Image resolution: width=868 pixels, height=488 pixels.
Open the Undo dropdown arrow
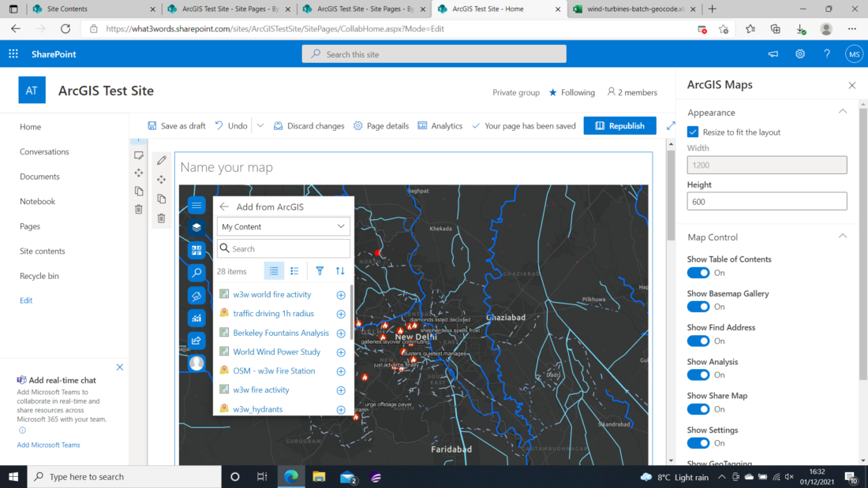(x=260, y=126)
